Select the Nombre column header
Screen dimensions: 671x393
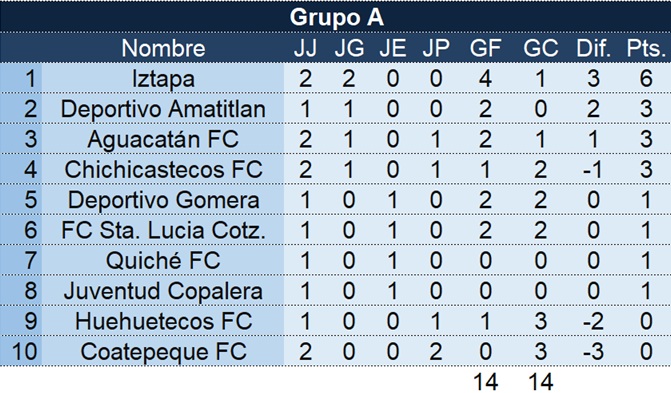tap(163, 48)
